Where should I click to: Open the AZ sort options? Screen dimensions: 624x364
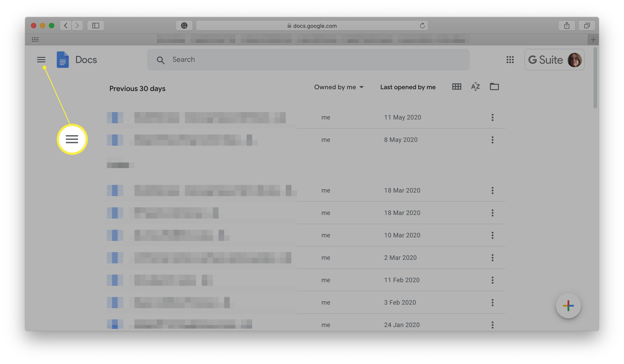pyautogui.click(x=475, y=87)
